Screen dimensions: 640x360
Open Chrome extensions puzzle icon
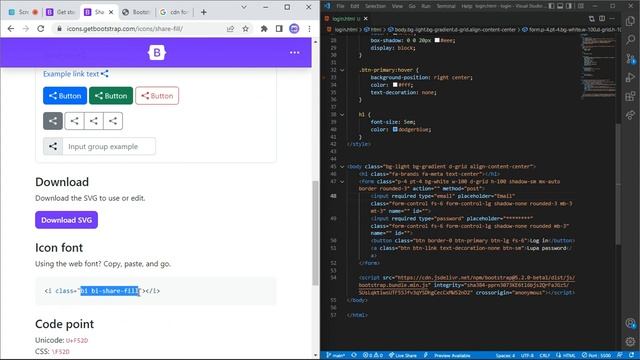pos(264,29)
